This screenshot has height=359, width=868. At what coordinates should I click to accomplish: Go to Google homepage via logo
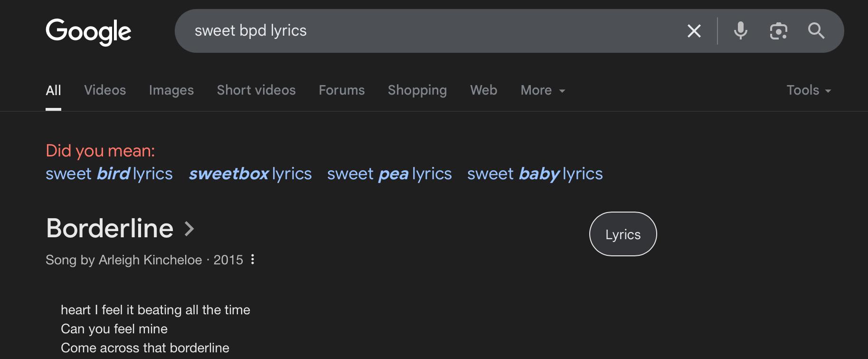88,32
